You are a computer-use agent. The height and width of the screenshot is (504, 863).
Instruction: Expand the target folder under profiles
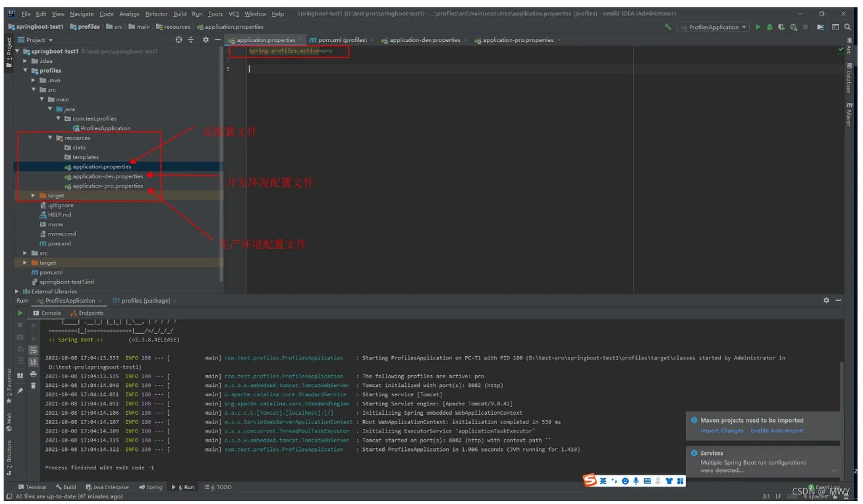click(x=34, y=195)
